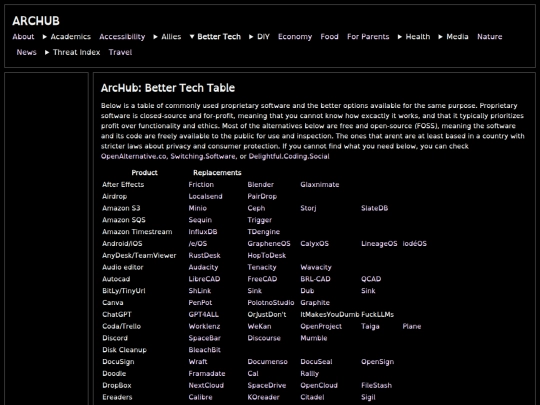Viewport: 540px width, 405px height.
Task: Open the Travel section
Action: click(121, 52)
